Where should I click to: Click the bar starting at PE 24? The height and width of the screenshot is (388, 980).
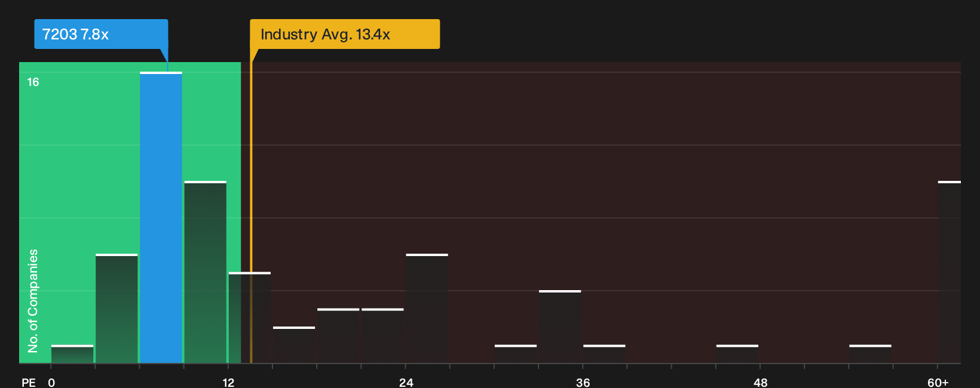coord(427,309)
